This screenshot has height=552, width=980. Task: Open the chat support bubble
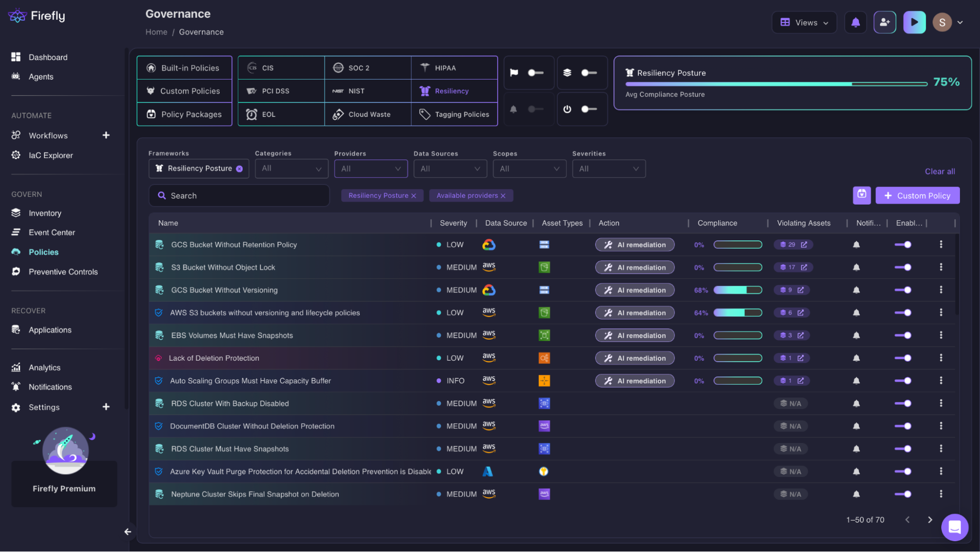coord(955,527)
